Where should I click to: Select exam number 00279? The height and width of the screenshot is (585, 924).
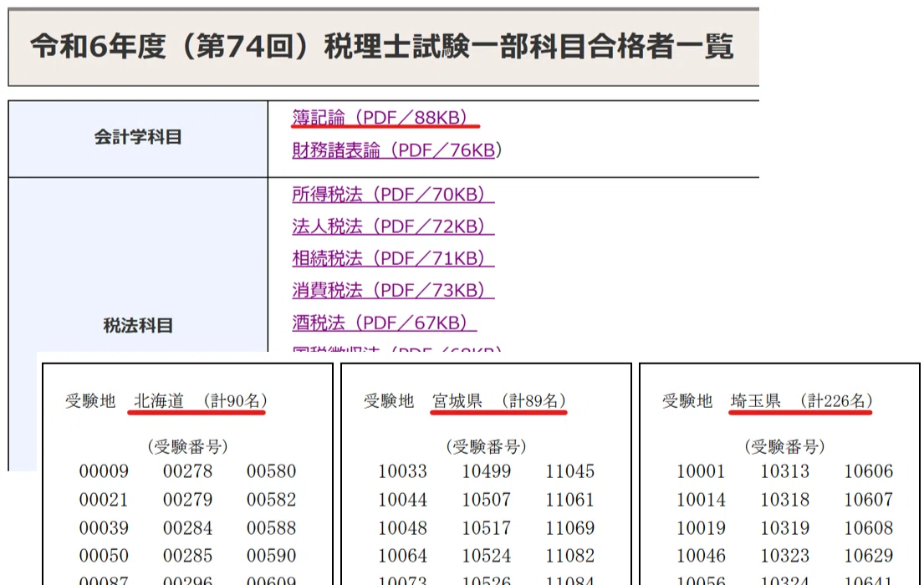click(x=187, y=500)
